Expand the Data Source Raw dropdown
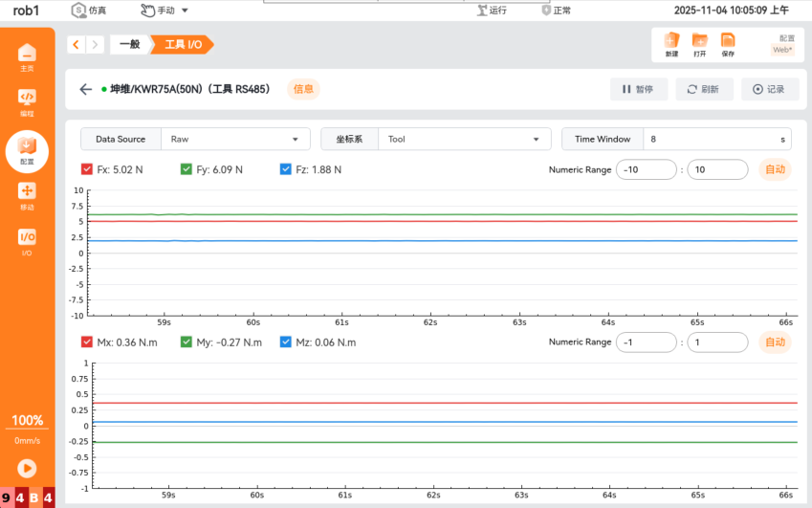 (235, 139)
